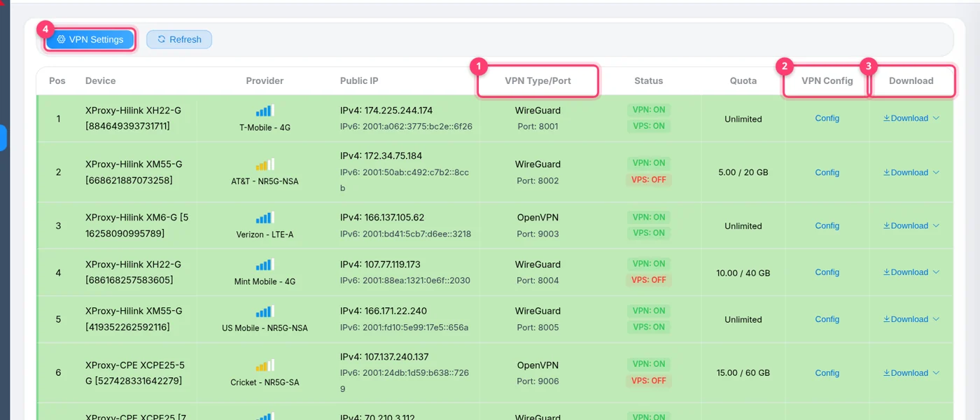The image size is (980, 420).
Task: Click OpenVPN Port: 9003 cell
Action: [538, 225]
